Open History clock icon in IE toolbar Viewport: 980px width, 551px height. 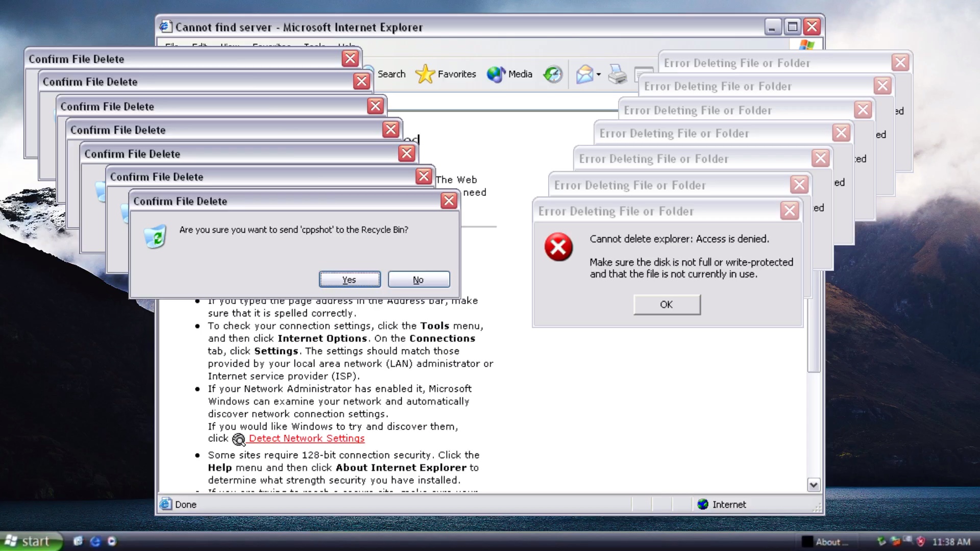point(552,74)
